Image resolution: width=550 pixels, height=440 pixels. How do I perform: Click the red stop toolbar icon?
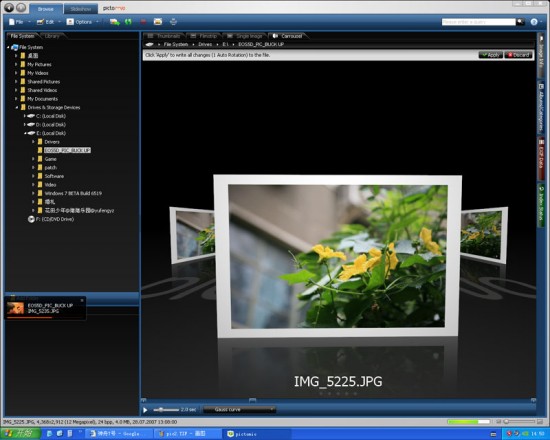click(143, 22)
